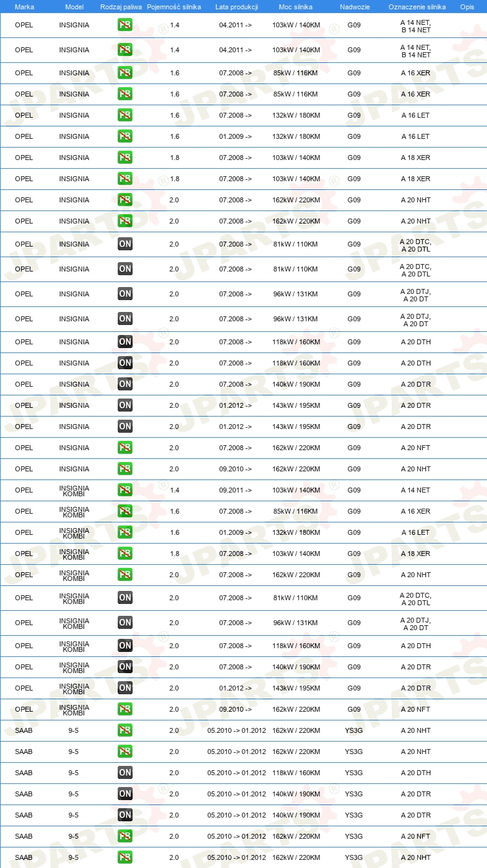Screen dimensions: 487x868
Task: Click the Lata produkcji column header
Action: click(x=237, y=7)
